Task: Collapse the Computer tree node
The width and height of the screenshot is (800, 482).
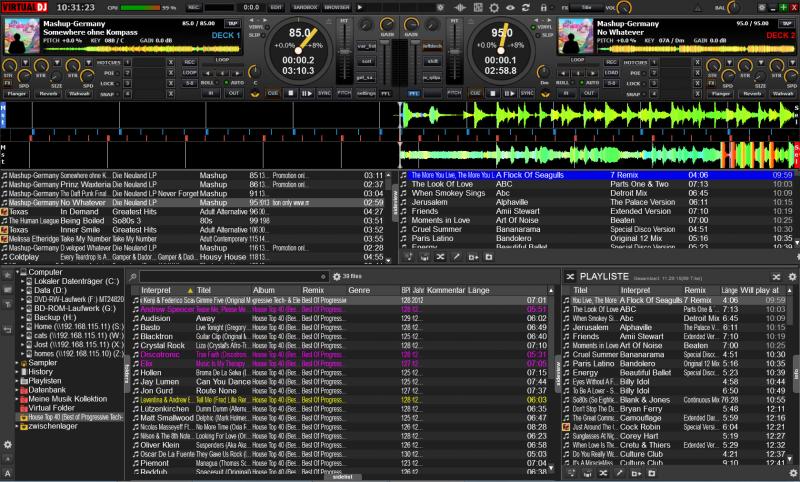Action: click(15, 272)
